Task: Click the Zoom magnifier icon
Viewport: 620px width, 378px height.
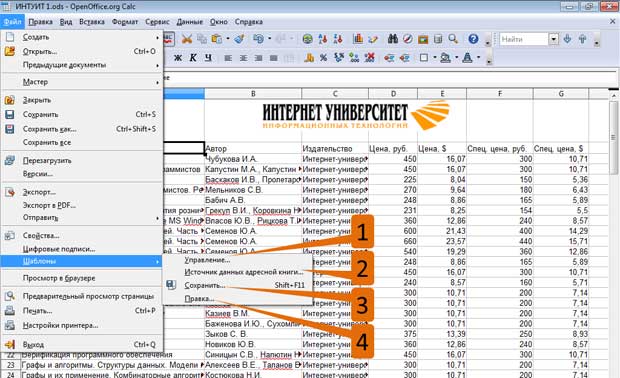Action: click(x=453, y=39)
